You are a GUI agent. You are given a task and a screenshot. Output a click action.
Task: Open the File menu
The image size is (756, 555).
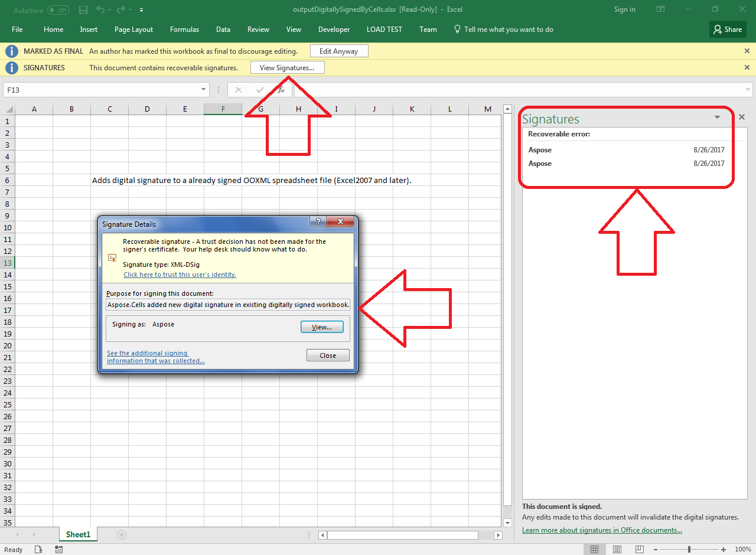tap(17, 30)
